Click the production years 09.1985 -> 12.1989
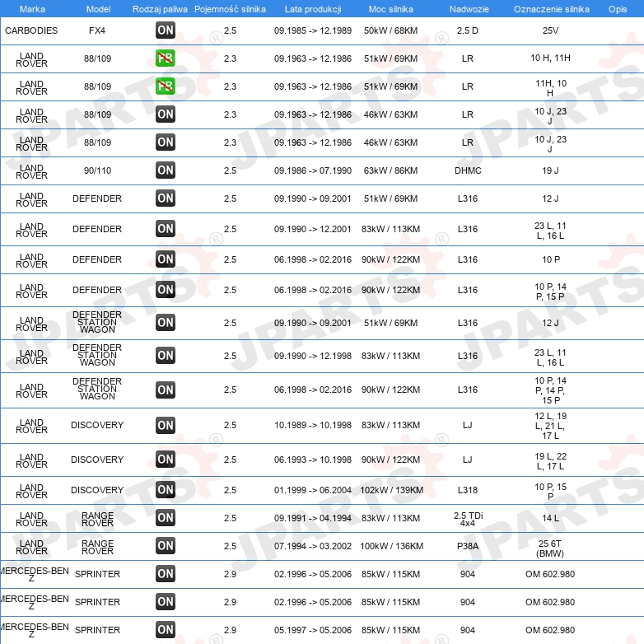 (313, 30)
